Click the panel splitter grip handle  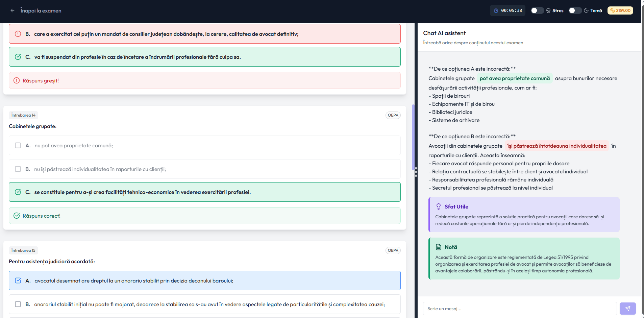tap(416, 172)
